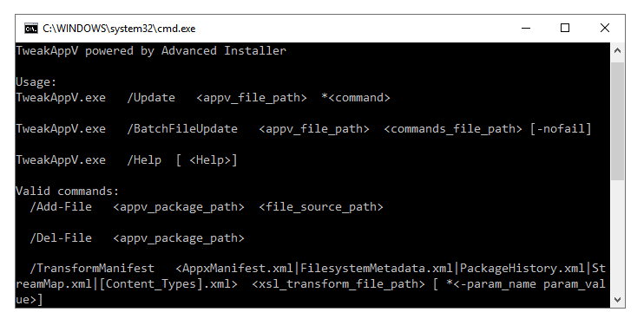Click the cmd.exe icon in title bar
The height and width of the screenshot is (325, 644).
pyautogui.click(x=30, y=29)
